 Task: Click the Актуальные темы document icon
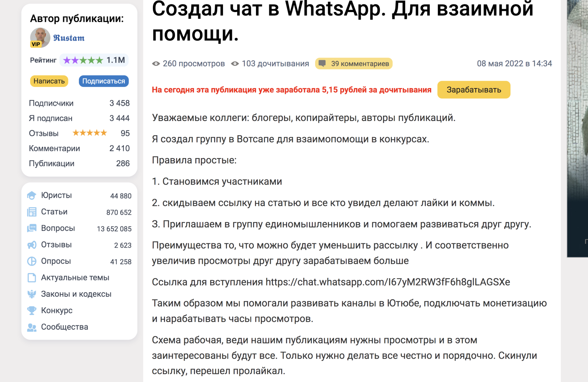pos(32,278)
